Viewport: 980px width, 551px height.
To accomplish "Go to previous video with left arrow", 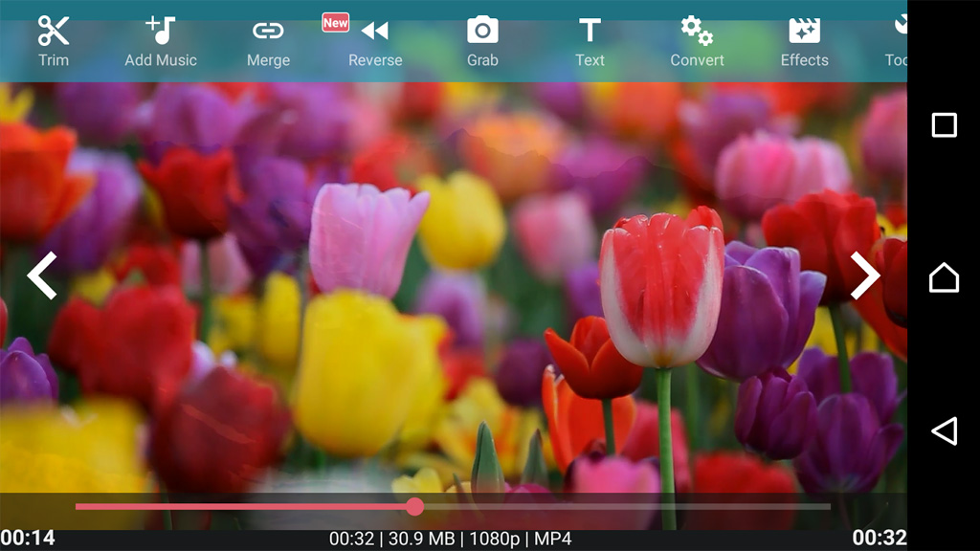I will (x=42, y=275).
